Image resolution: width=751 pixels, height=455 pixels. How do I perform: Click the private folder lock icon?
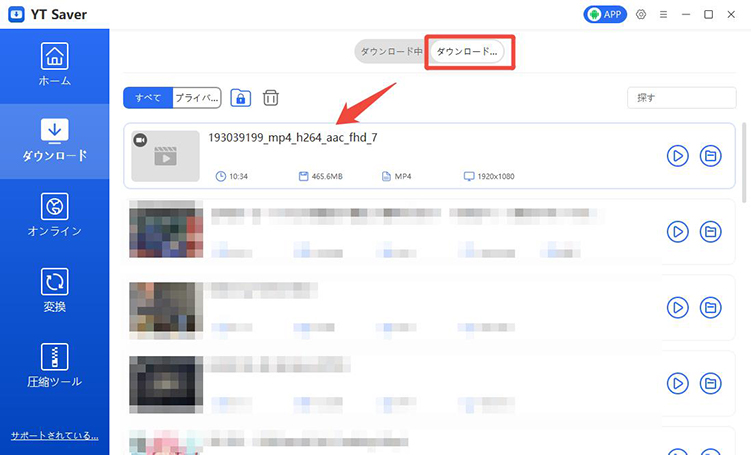[x=240, y=98]
